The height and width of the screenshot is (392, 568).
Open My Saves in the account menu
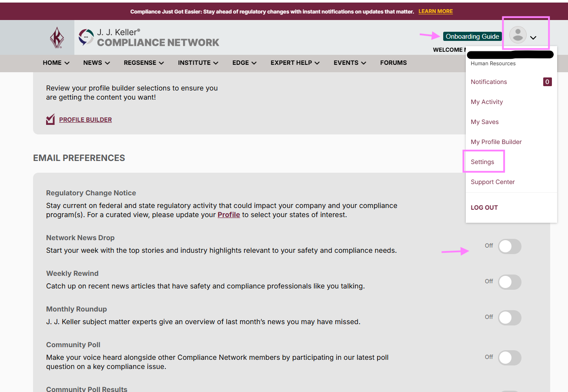point(484,122)
